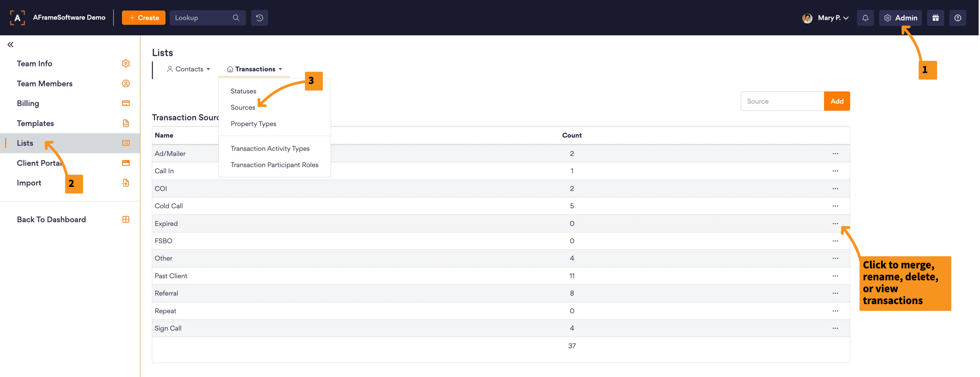Open the notifications bell
Viewport: 980px width, 377px height.
click(x=865, y=18)
